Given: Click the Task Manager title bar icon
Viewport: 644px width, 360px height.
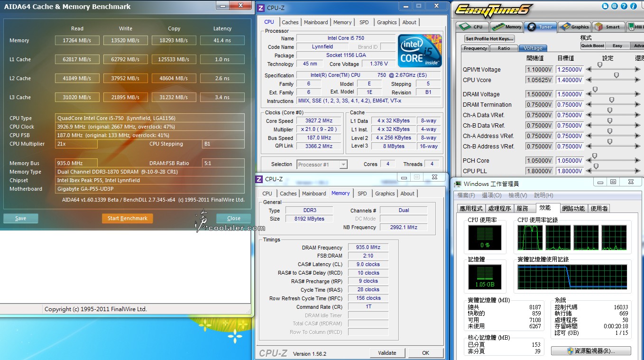Looking at the screenshot, I should tap(458, 184).
